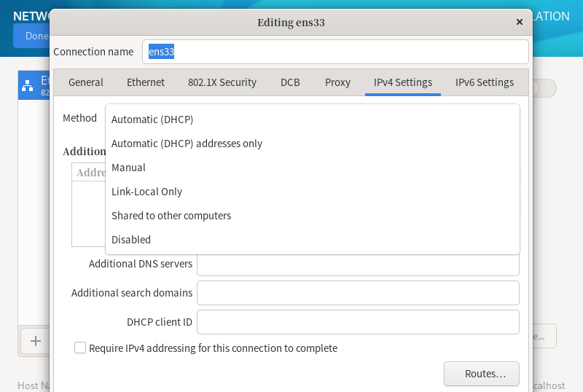Screen dimensions: 583x392
Task: Open the IPv6 Settings tab
Action: click(485, 82)
